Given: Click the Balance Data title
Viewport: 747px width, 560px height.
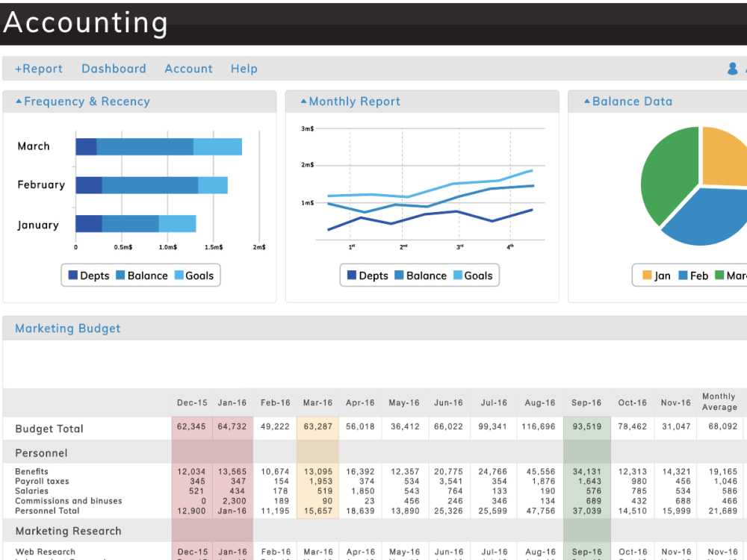Looking at the screenshot, I should (x=632, y=102).
